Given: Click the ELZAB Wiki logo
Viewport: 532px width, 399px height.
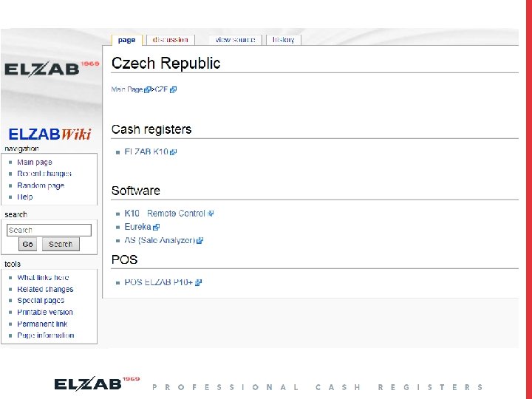Looking at the screenshot, I should coord(50,134).
